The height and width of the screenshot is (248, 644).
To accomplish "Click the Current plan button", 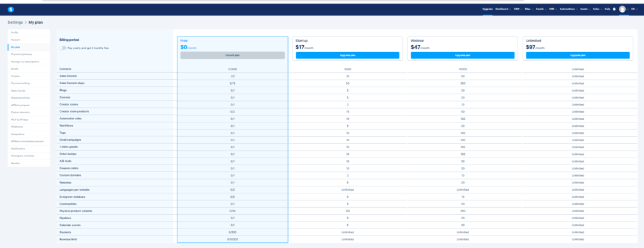I will point(233,55).
